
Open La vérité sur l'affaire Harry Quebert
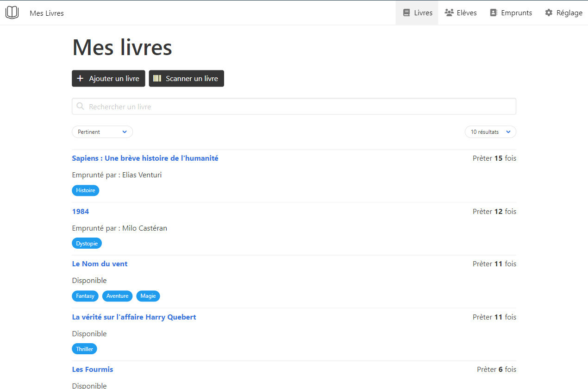tap(134, 317)
